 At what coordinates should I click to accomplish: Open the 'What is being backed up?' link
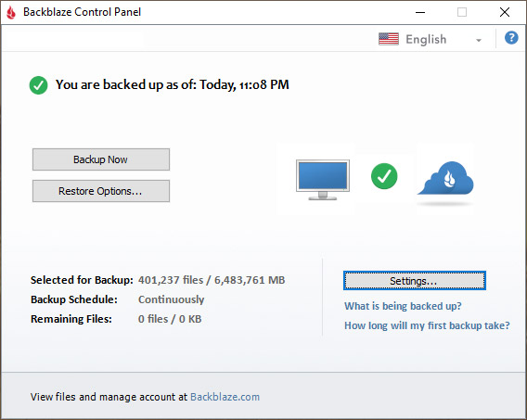[x=403, y=306]
